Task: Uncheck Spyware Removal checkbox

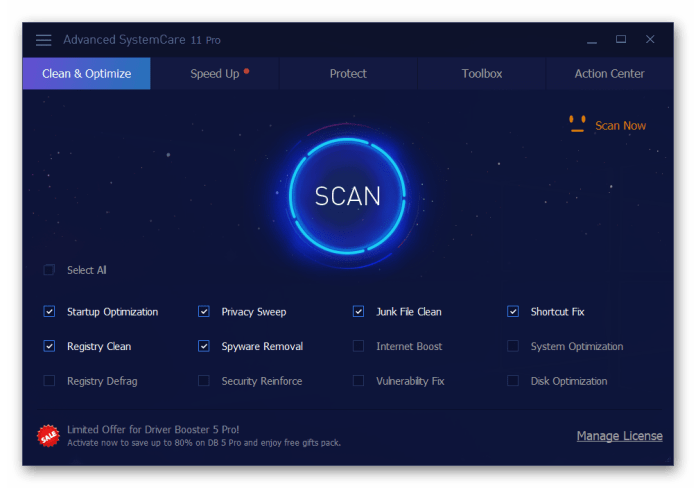Action: click(x=204, y=346)
